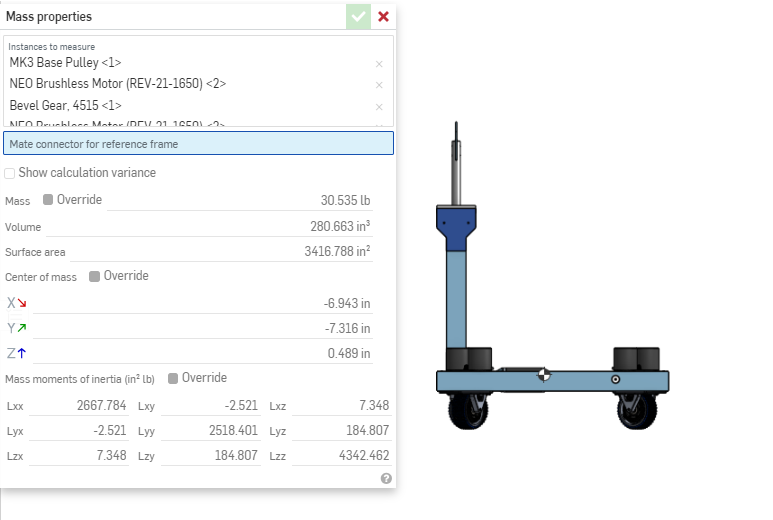Remove MK3 Base Pulley <1> instance
This screenshot has height=520, width=773.
379,64
